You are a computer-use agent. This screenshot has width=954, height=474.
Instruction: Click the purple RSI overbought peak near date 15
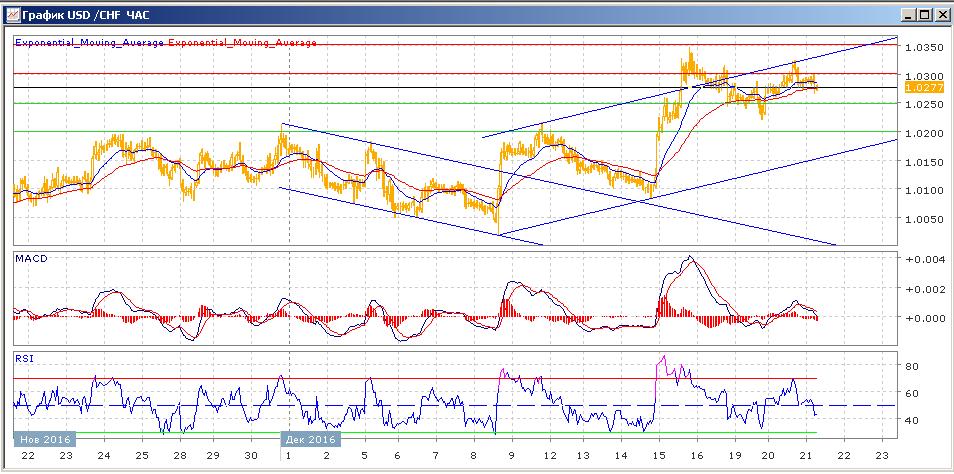[x=660, y=360]
